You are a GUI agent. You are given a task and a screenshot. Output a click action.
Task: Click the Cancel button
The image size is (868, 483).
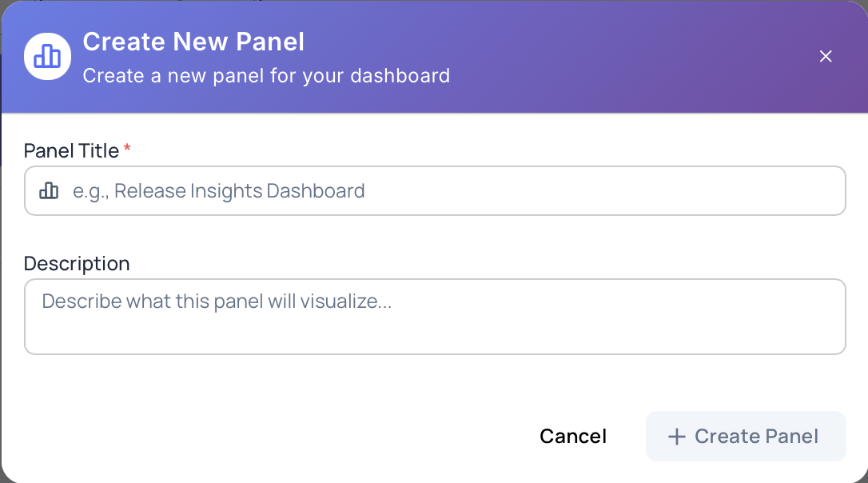[x=572, y=436]
